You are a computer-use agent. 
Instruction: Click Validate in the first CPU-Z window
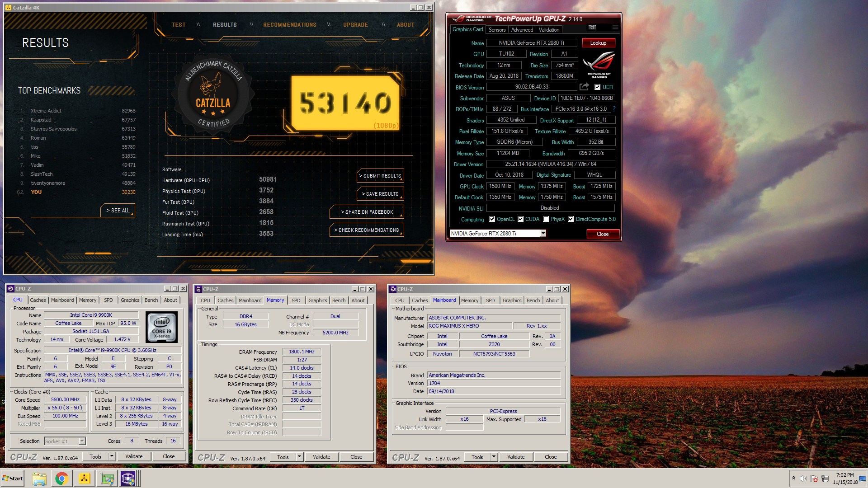click(134, 456)
